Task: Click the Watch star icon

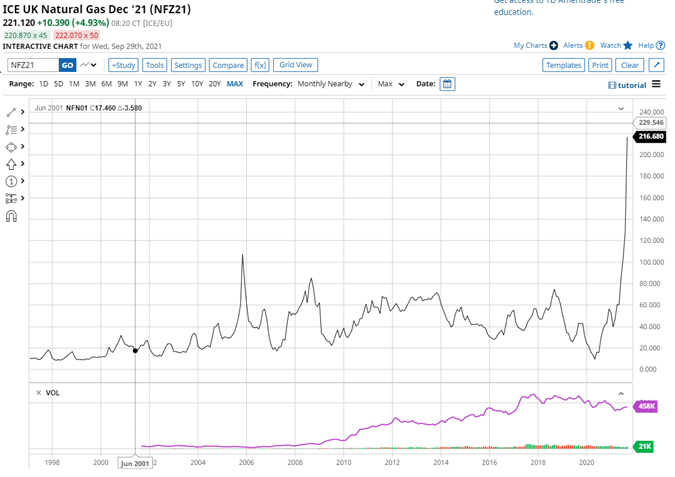Action: pyautogui.click(x=628, y=45)
